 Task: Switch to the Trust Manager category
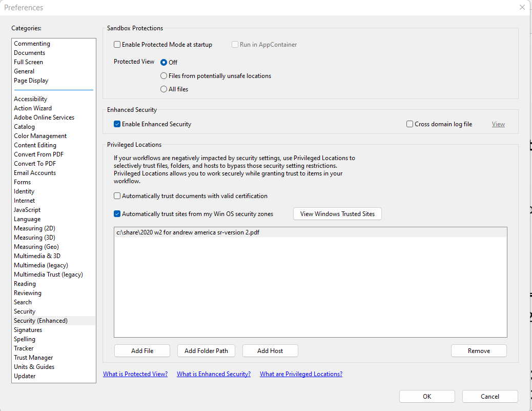click(x=33, y=357)
